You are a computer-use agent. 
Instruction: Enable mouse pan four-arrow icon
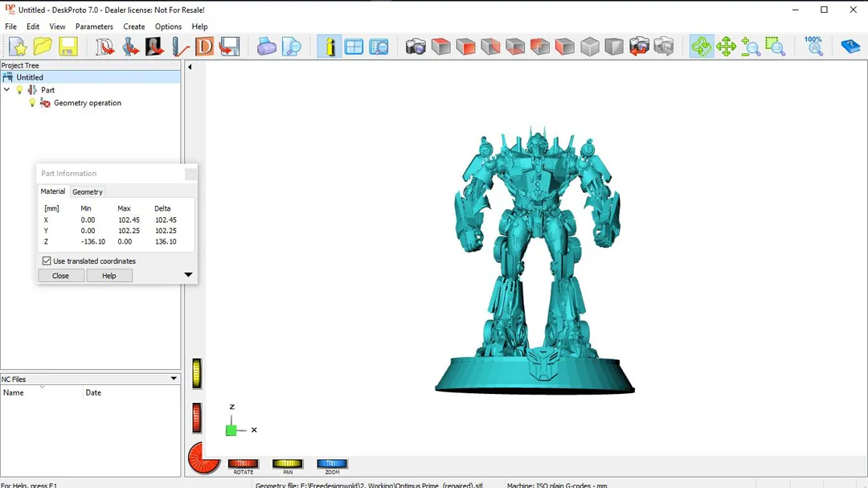click(726, 47)
